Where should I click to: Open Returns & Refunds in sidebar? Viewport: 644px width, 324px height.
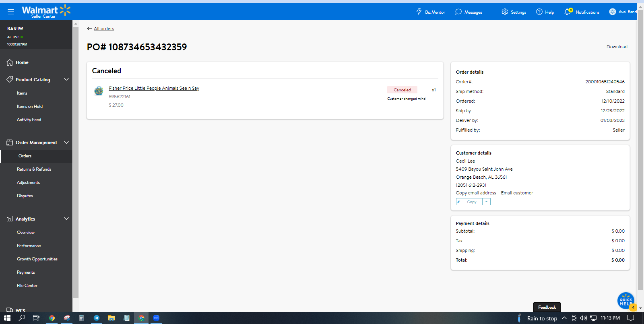34,169
